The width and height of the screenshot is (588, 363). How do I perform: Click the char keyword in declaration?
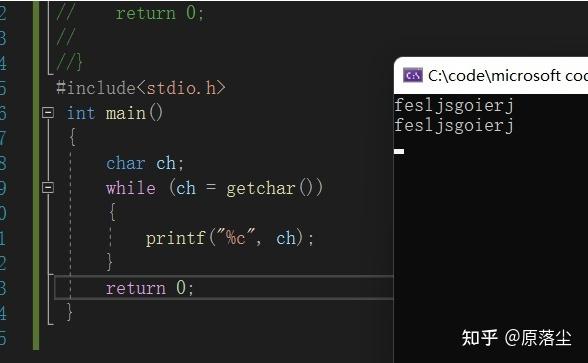point(126,163)
